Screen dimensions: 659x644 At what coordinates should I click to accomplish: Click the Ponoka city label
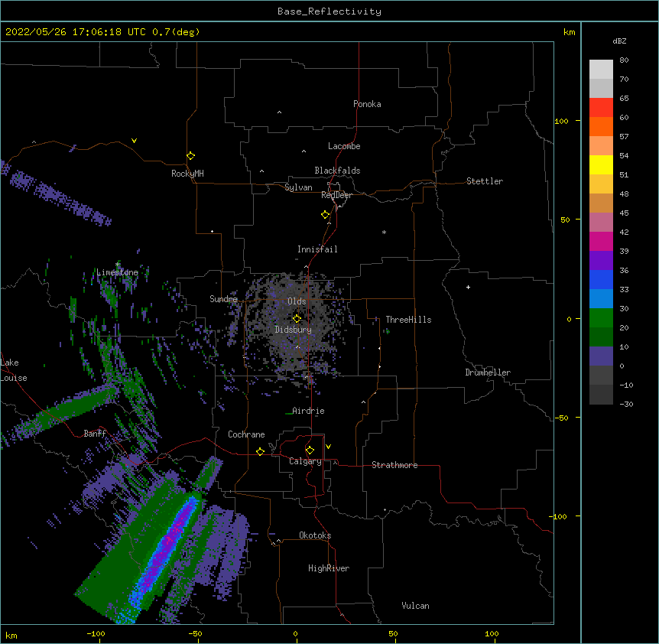coord(367,104)
